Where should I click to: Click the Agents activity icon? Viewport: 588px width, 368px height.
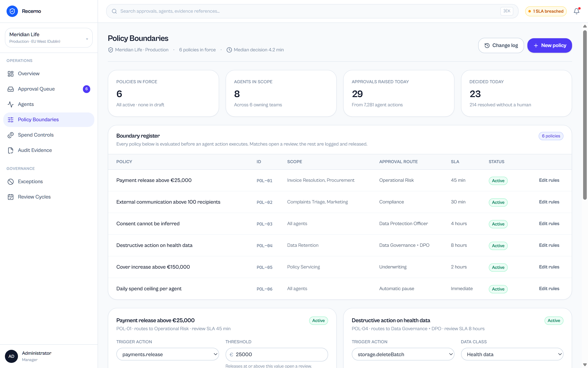point(10,104)
